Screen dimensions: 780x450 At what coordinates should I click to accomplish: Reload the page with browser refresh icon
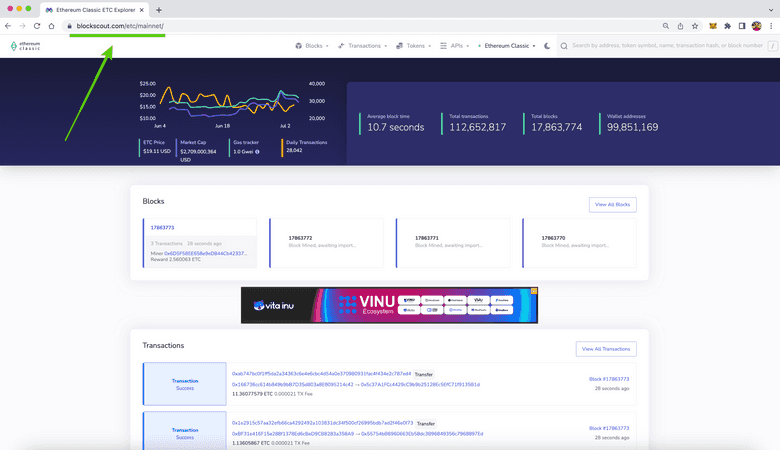pos(37,25)
